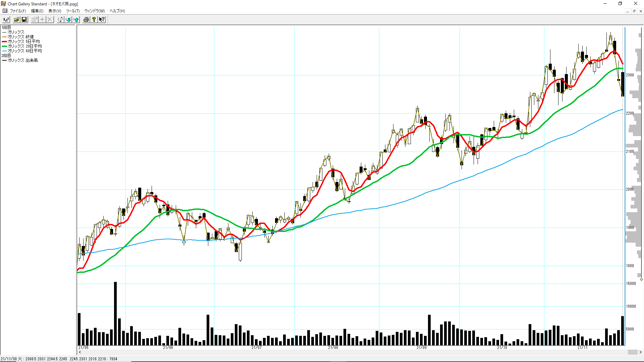644x362 pixels.
Task: Open the ウィンドウ(W) menu
Action: tap(95, 11)
